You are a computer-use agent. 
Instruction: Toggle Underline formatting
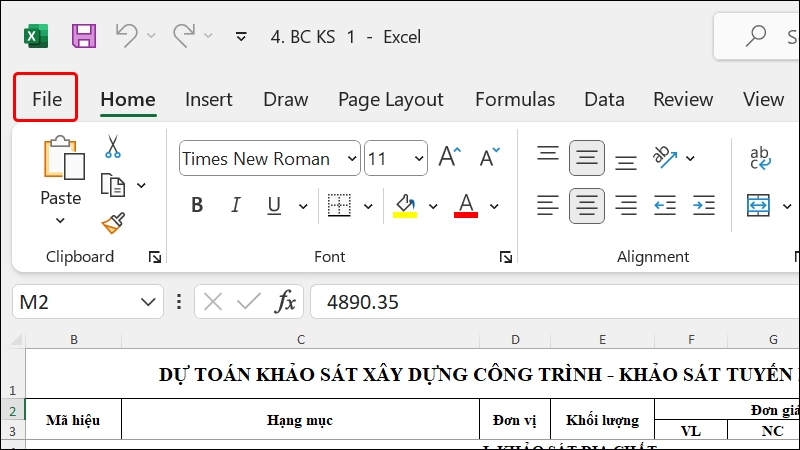274,205
